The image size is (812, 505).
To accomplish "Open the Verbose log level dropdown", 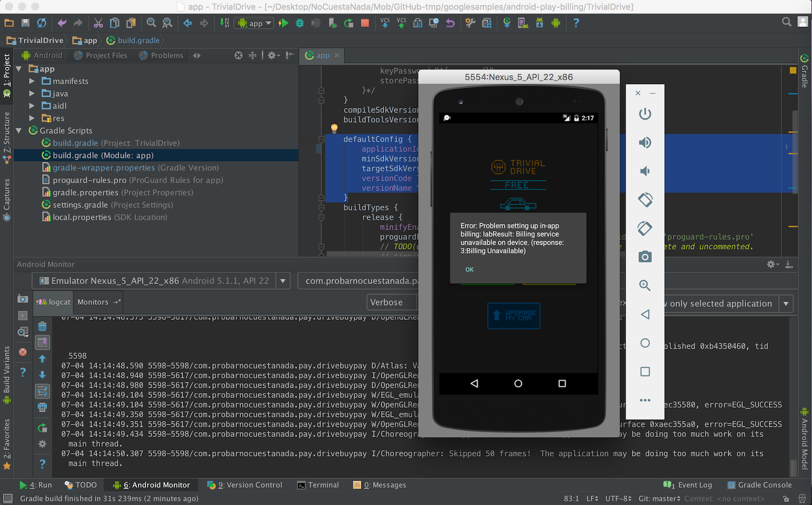I will tap(392, 302).
